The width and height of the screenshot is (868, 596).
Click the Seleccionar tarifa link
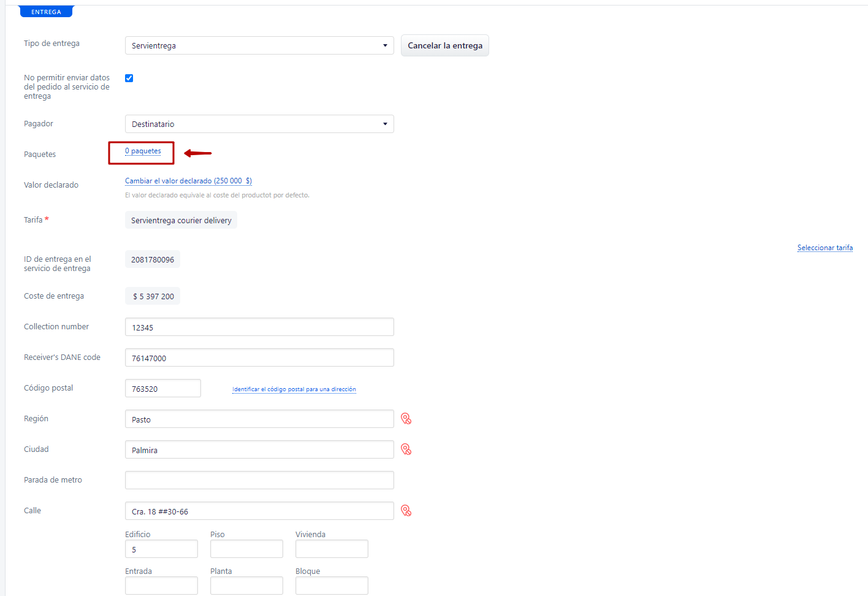(x=825, y=248)
